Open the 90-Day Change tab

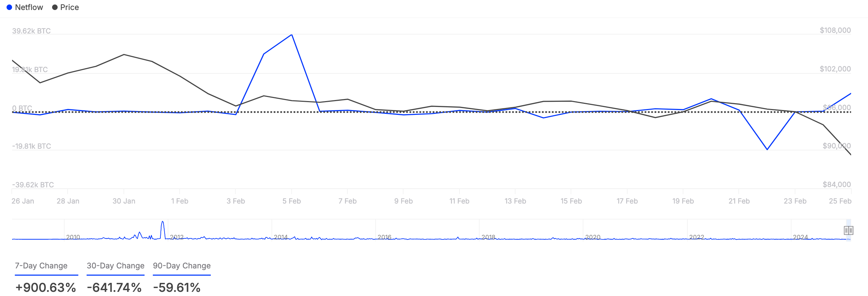tap(182, 266)
